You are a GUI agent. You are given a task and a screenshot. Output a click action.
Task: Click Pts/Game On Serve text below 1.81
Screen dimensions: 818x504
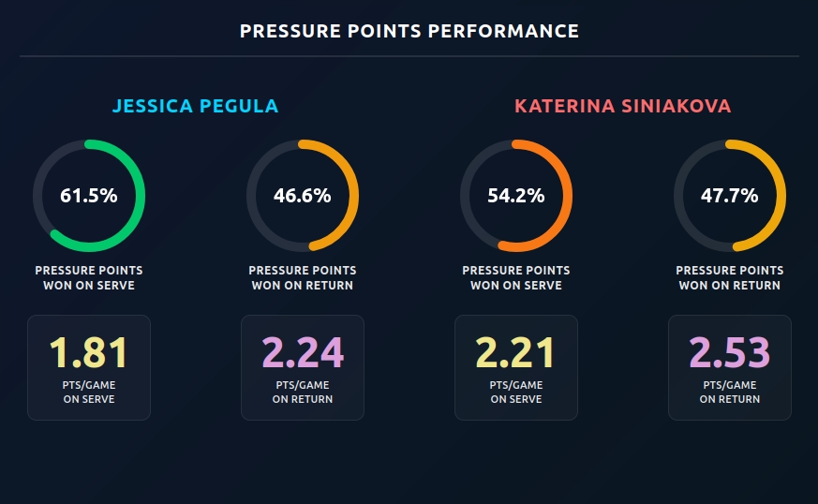pos(89,392)
